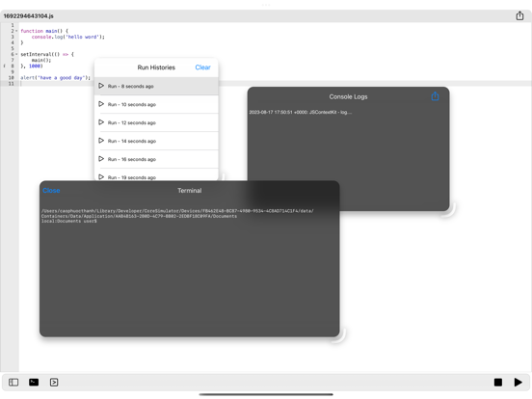Screen dimensions: 532x399
Task: Select the 'Run - 14 seconds ago' entry
Action: pyautogui.click(x=156, y=141)
